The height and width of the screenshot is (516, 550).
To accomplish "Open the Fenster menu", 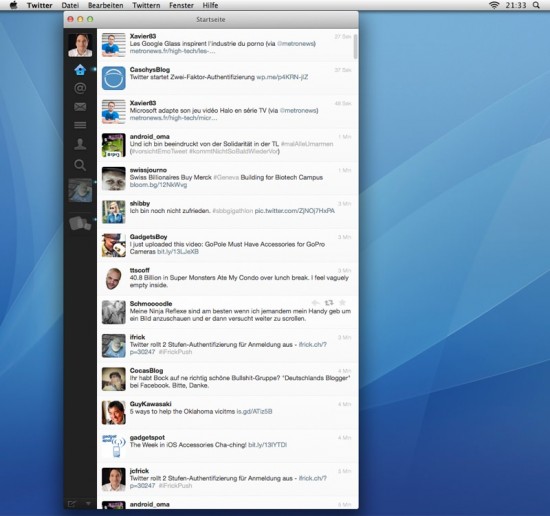I will pyautogui.click(x=181, y=5).
